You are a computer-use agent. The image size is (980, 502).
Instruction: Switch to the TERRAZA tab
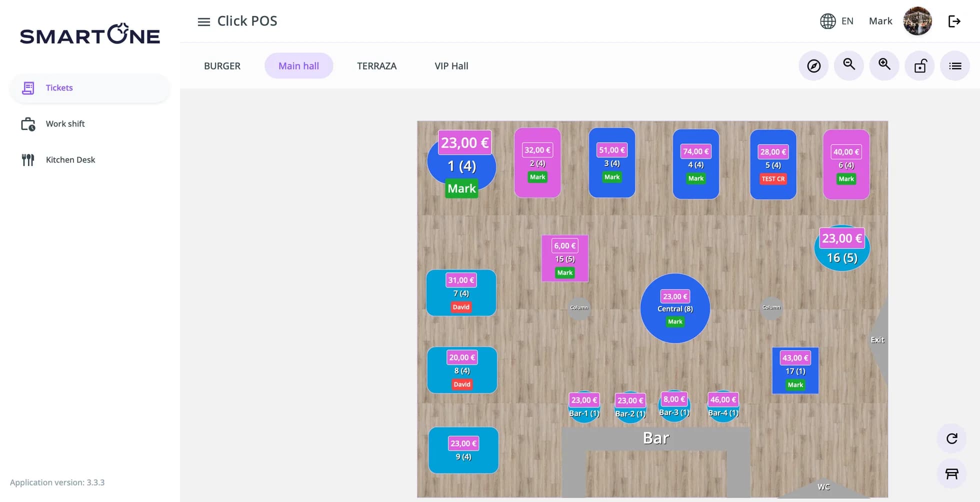pyautogui.click(x=376, y=66)
